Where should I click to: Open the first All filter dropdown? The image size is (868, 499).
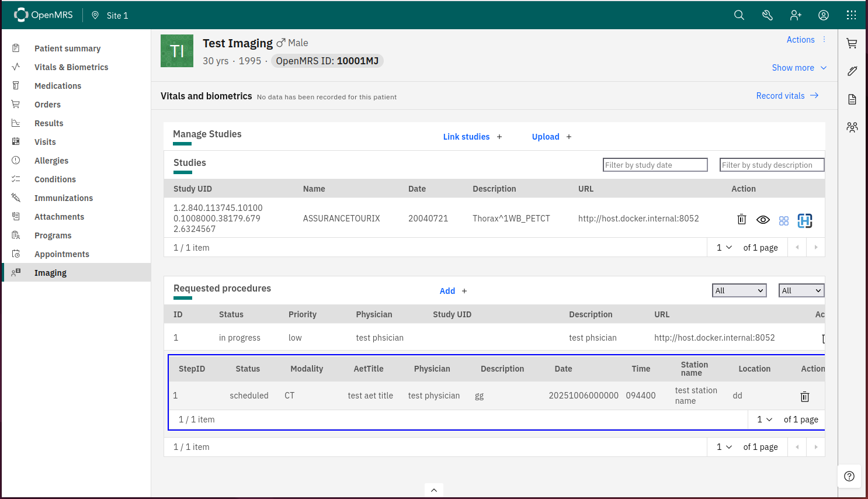point(739,290)
